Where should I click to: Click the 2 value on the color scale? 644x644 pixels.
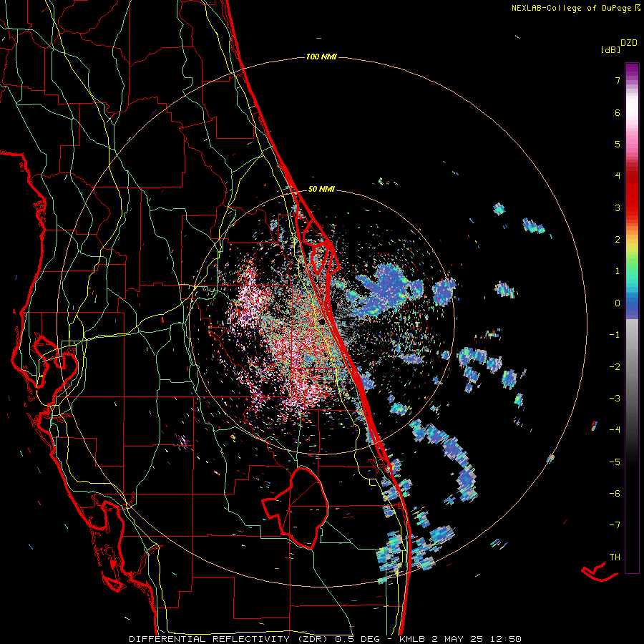[618, 240]
